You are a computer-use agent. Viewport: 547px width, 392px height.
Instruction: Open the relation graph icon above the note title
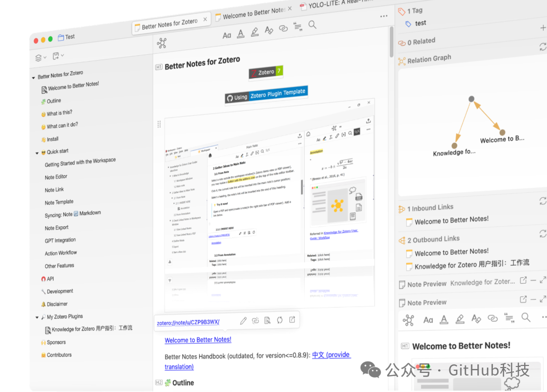click(161, 43)
